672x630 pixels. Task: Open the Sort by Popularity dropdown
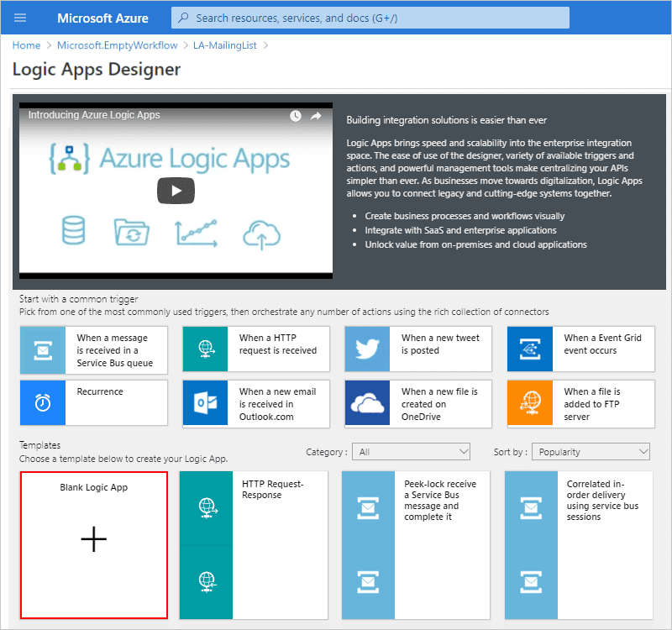[x=591, y=452]
